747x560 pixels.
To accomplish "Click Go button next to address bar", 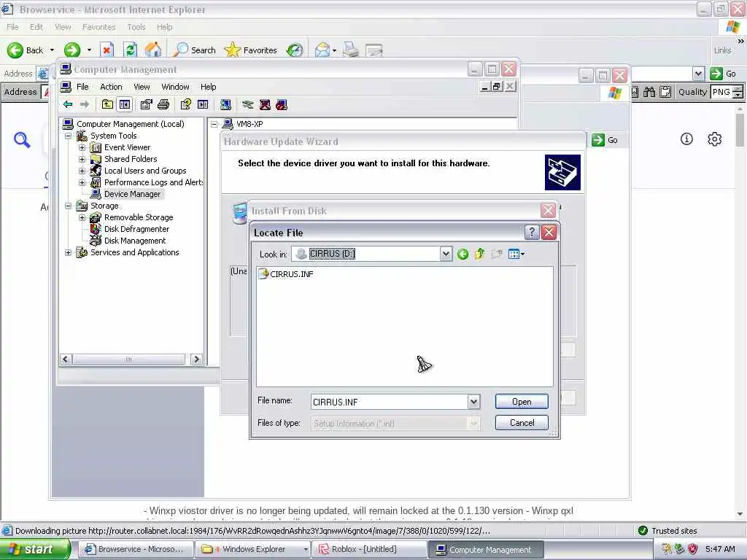I will click(723, 74).
